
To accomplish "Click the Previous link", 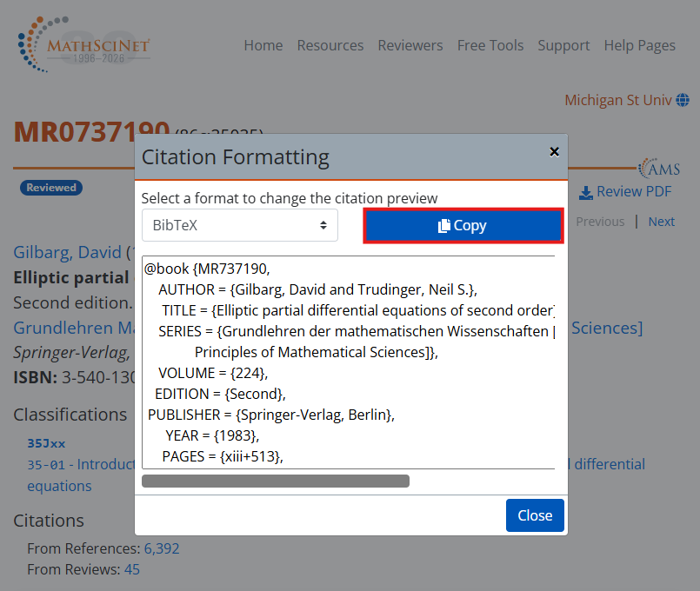I will point(600,222).
